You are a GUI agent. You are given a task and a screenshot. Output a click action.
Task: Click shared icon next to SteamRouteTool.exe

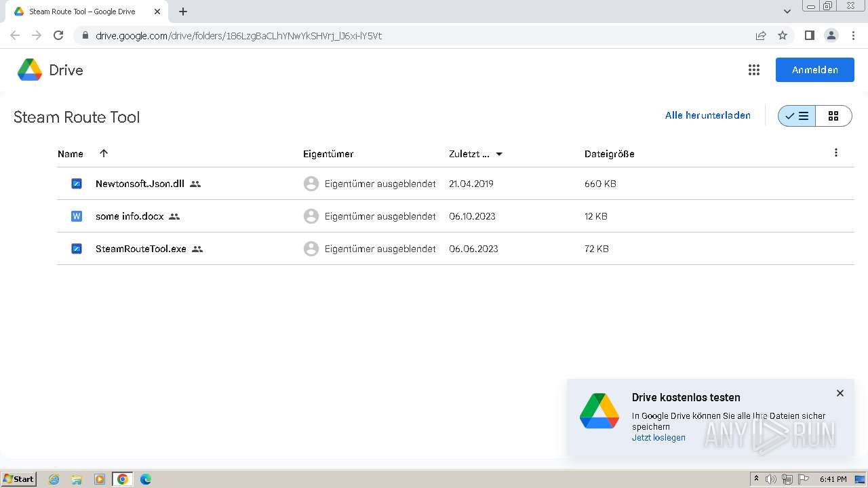(197, 249)
